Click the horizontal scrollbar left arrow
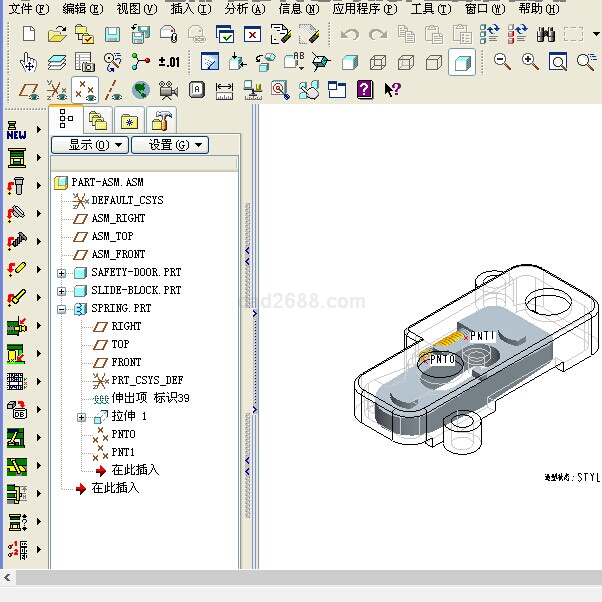The image size is (602, 602). (8, 578)
